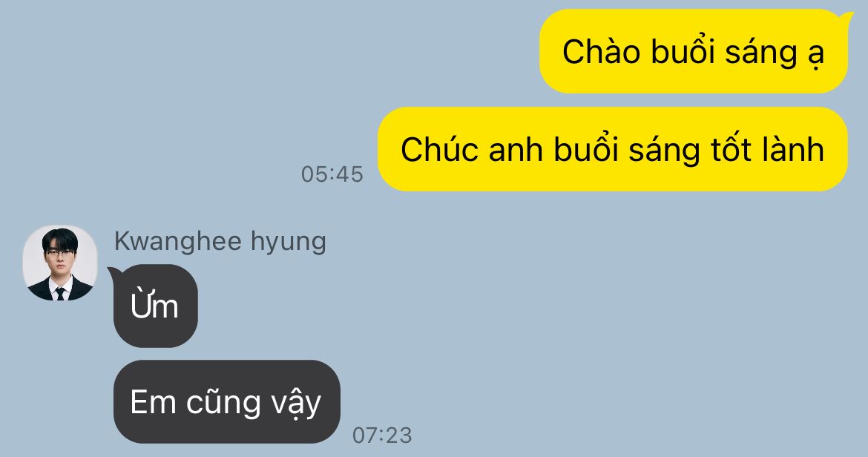Click the tail of the top yellow bubble
Viewport: 868px width, 457px height.
click(846, 18)
